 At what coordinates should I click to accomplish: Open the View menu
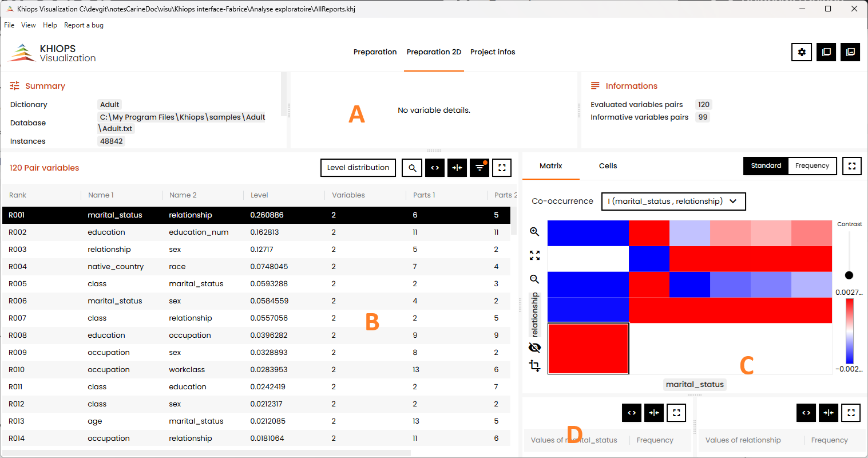click(29, 25)
